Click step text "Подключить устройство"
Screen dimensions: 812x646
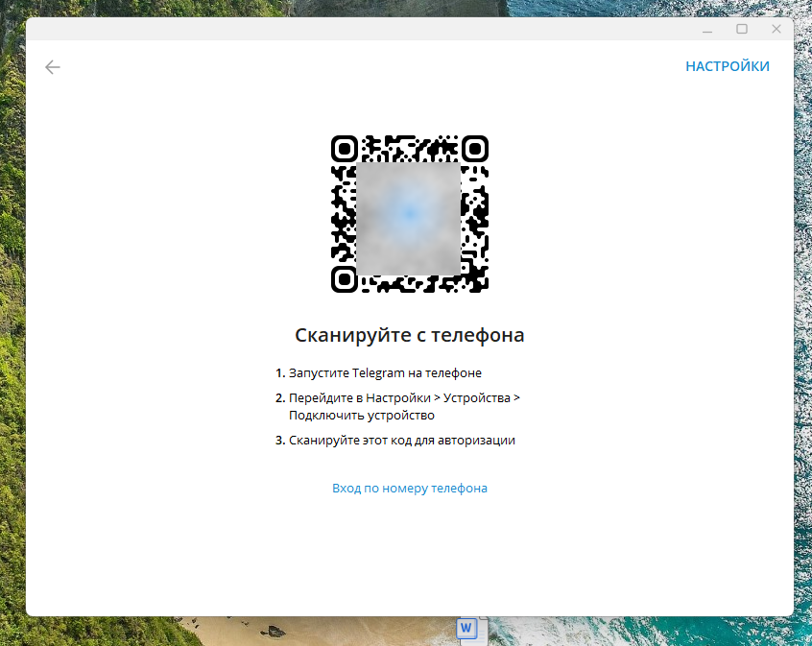[x=362, y=416]
